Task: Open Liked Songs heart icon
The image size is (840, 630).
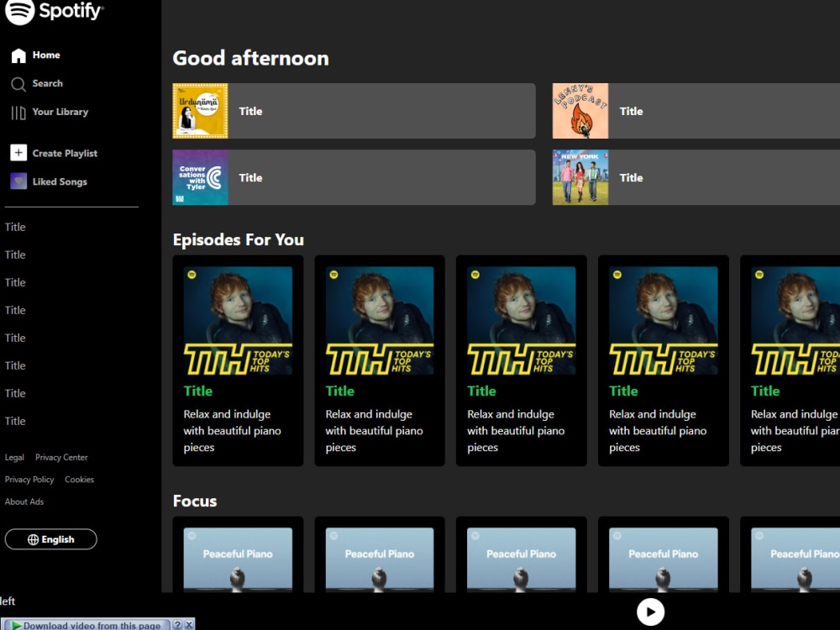Action: [18, 181]
